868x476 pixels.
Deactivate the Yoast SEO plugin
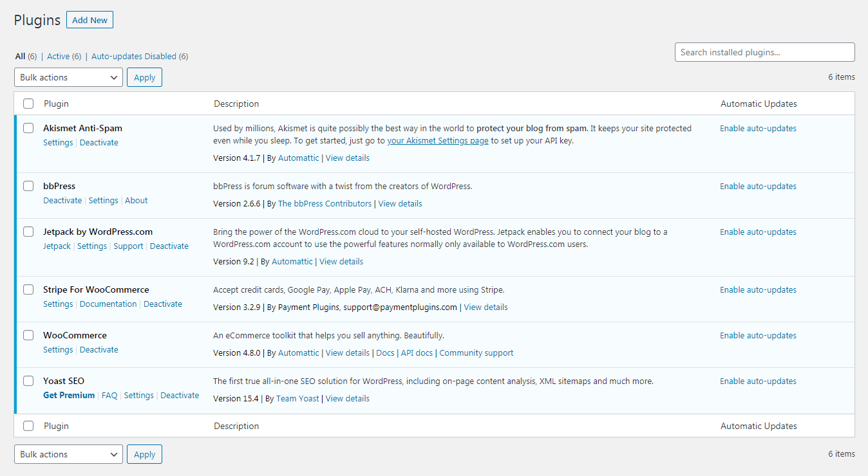180,396
